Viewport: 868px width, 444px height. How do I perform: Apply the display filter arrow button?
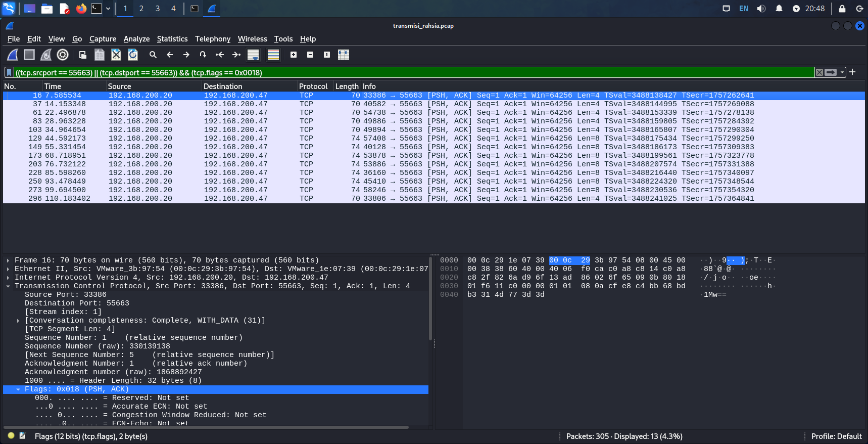pos(831,72)
